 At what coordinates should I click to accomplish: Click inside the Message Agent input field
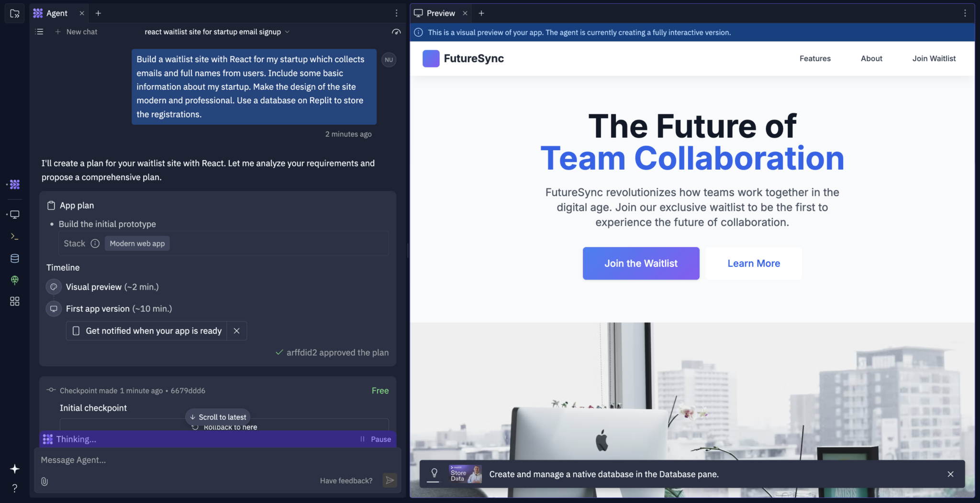[191, 459]
